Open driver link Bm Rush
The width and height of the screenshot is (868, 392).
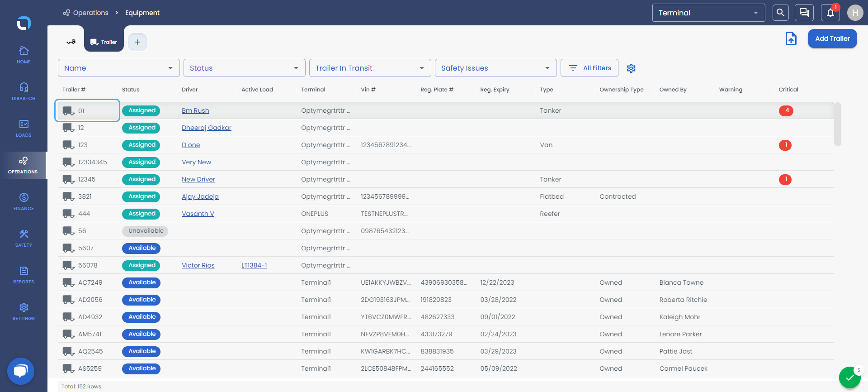(x=195, y=110)
